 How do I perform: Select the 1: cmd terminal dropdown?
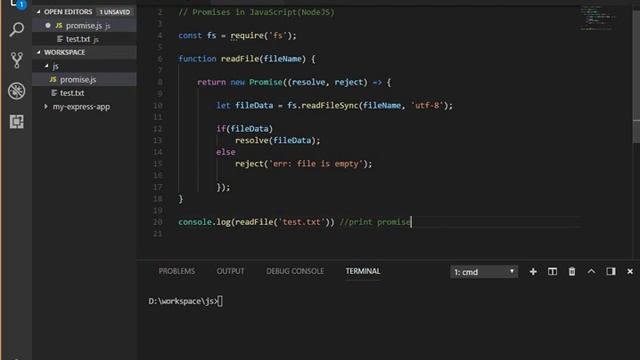484,272
